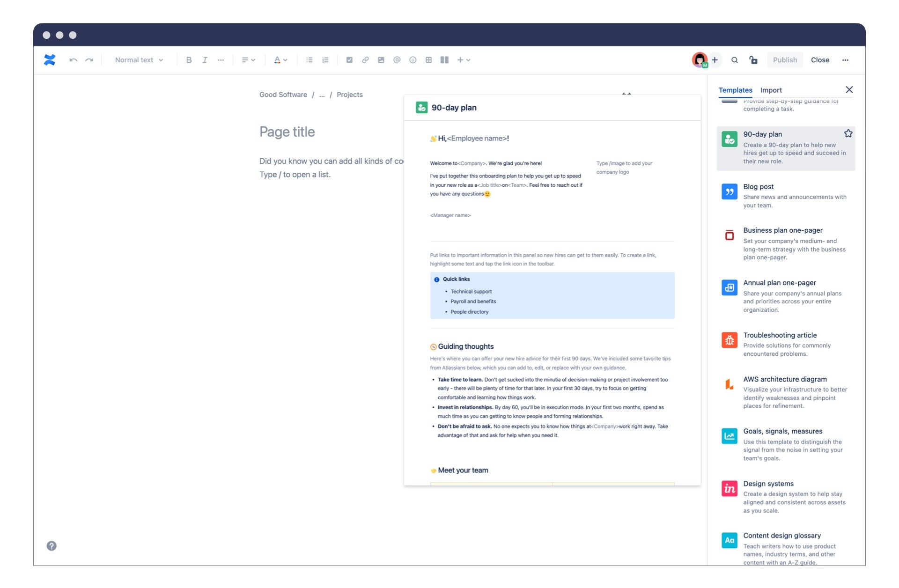
Task: Redo the last action
Action: coord(89,60)
